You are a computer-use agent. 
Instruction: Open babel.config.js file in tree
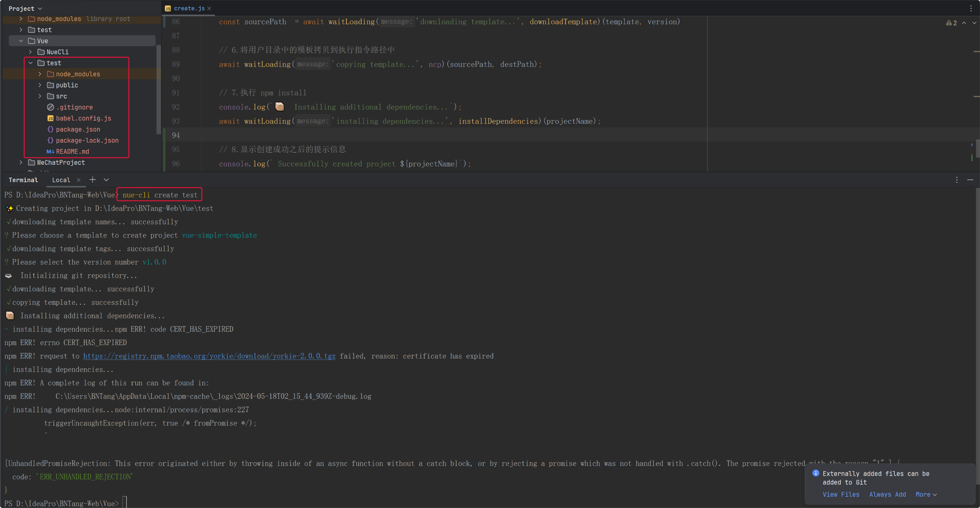(83, 118)
